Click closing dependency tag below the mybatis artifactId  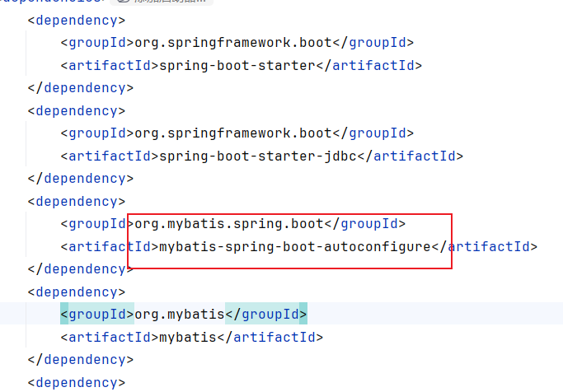pyautogui.click(x=81, y=359)
